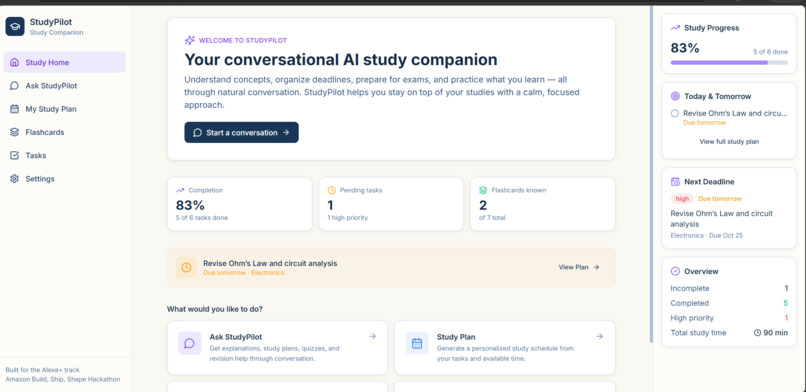Click the trend icon beside Study Progress
The width and height of the screenshot is (806, 392).
point(675,28)
